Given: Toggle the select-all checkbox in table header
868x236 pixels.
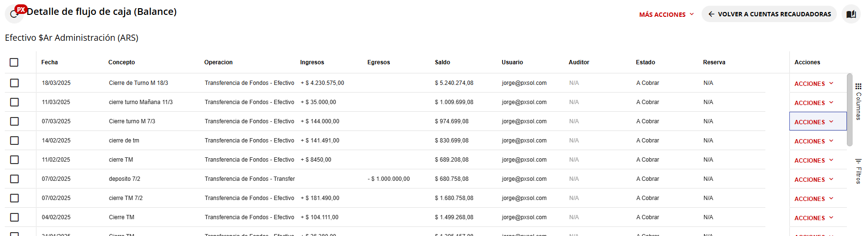Looking at the screenshot, I should 14,62.
